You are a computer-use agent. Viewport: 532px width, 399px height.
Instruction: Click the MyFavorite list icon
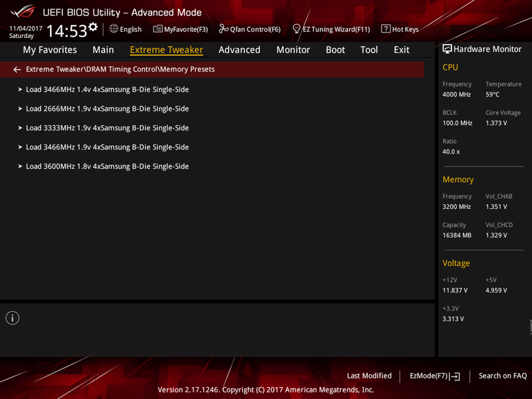point(158,29)
